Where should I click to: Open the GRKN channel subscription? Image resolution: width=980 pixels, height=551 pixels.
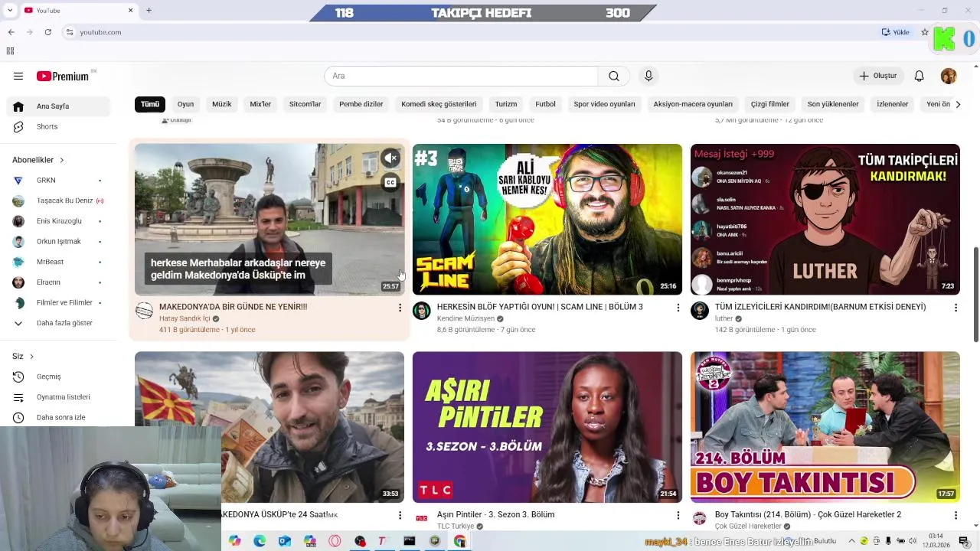coord(58,181)
